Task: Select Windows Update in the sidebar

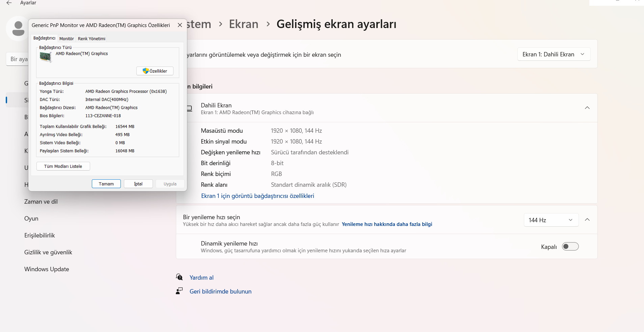Action: (47, 269)
